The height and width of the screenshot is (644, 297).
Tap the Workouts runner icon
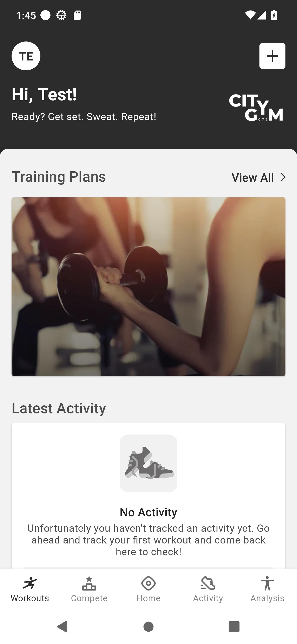coord(30,583)
